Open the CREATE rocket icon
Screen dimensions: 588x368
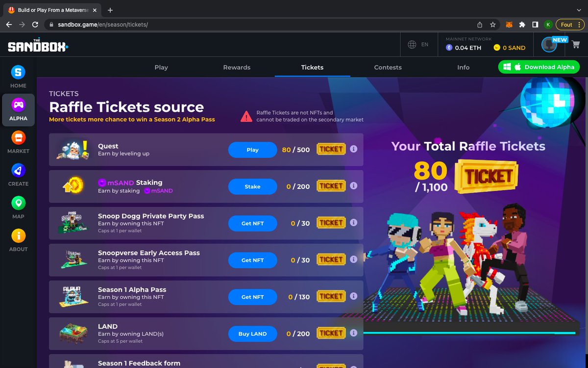click(x=18, y=170)
